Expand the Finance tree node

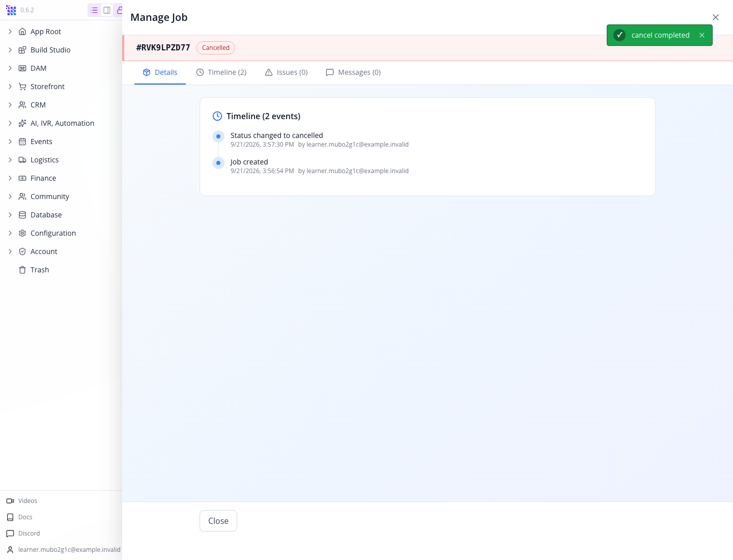point(10,178)
